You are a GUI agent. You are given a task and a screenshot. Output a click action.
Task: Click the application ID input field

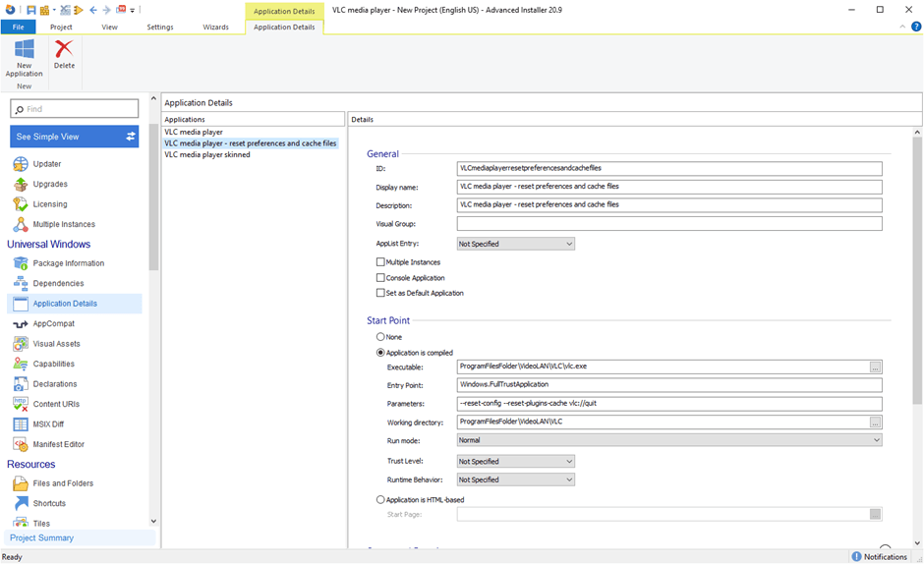[x=669, y=169]
